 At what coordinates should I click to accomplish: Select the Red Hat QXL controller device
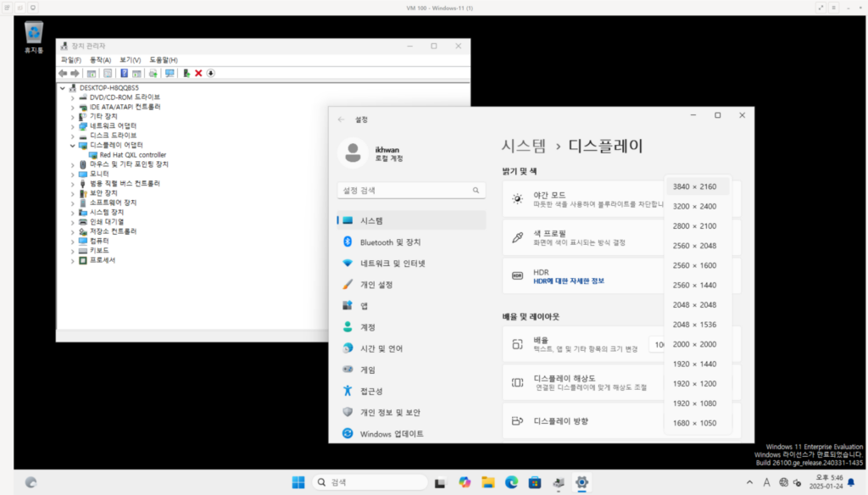(x=132, y=155)
